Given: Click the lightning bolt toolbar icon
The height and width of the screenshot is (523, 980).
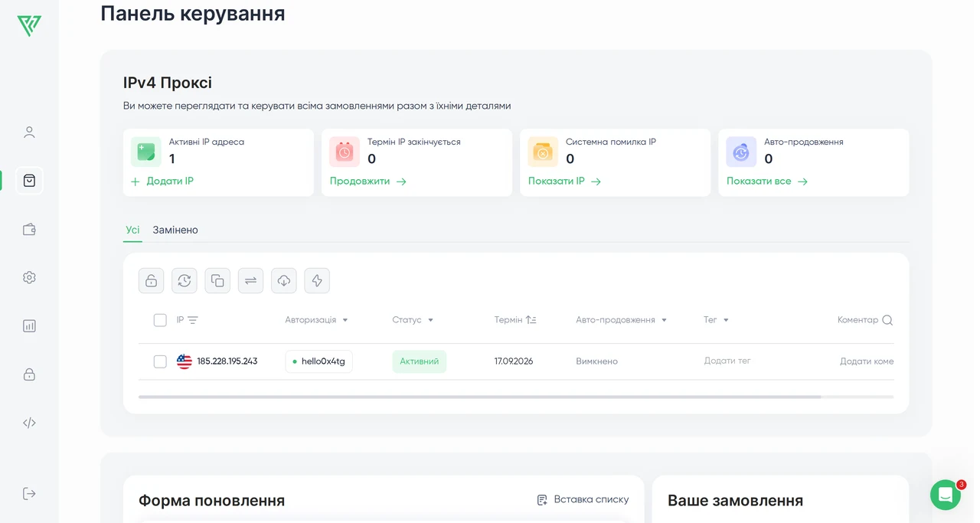Looking at the screenshot, I should click(x=317, y=280).
